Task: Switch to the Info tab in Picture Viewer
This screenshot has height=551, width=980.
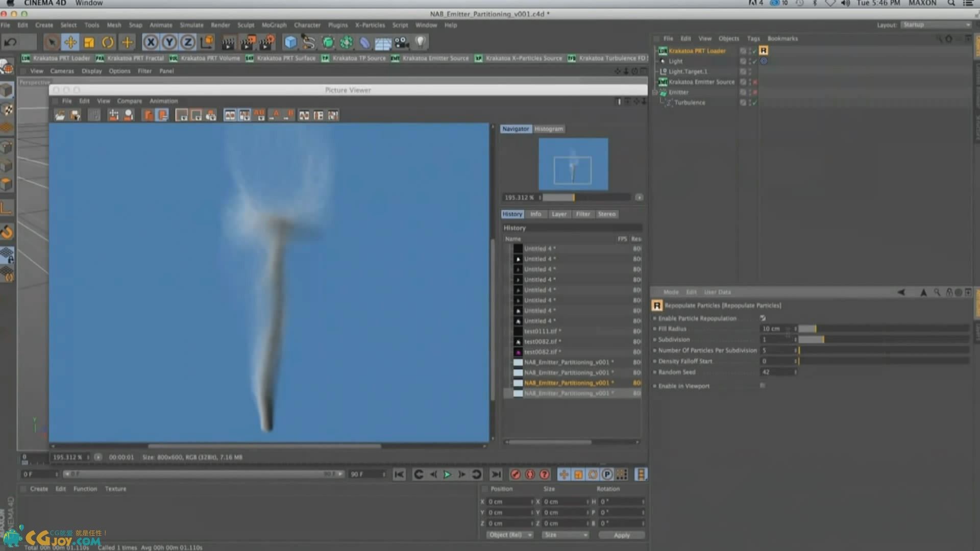Action: [x=535, y=214]
